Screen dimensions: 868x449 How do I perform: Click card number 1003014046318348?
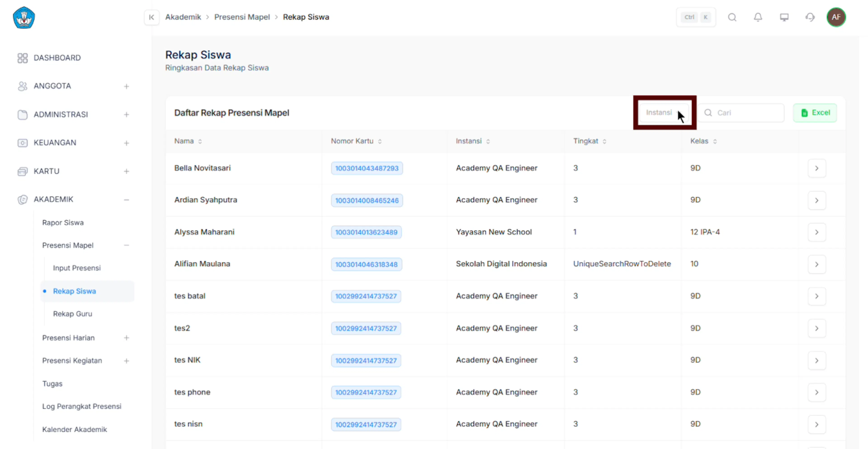(366, 264)
